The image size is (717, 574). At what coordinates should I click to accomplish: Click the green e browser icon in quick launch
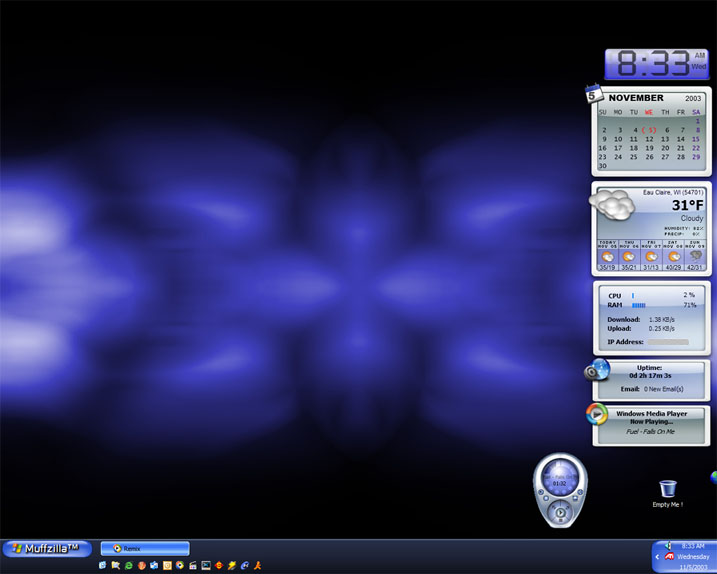pos(129,566)
